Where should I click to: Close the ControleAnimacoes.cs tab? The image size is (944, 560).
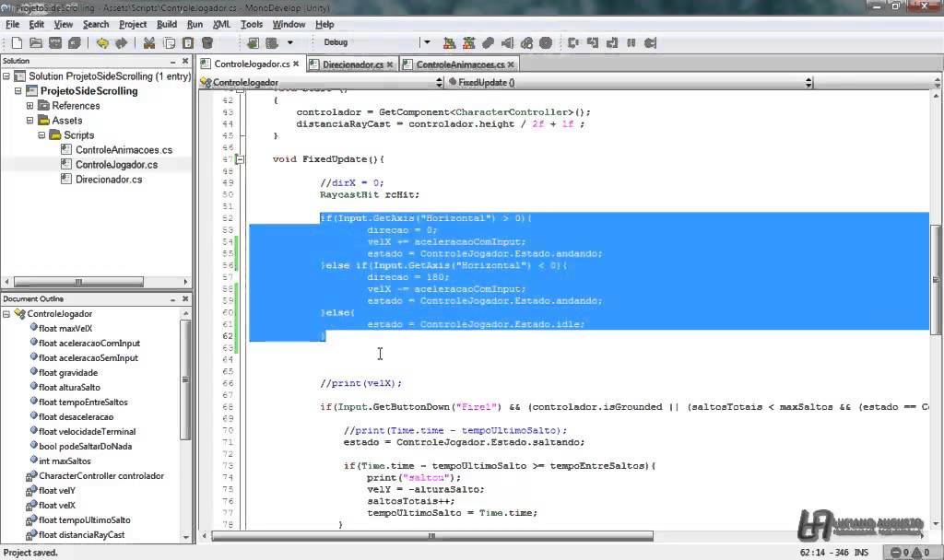(511, 64)
